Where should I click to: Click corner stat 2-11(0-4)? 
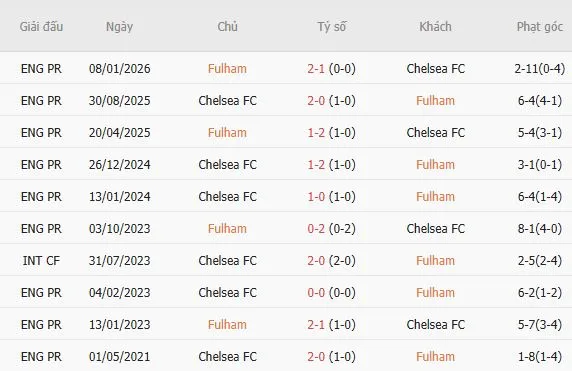[x=540, y=69]
